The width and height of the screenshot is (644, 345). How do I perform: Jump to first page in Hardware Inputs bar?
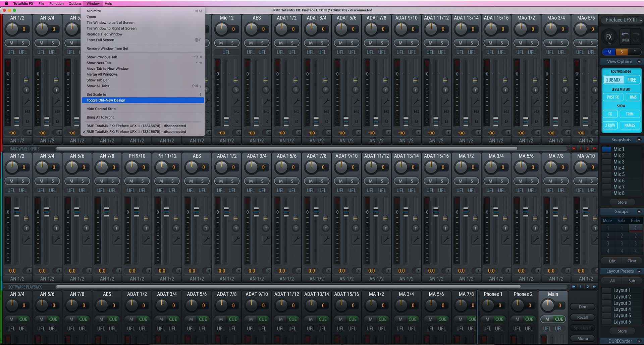[x=574, y=148]
